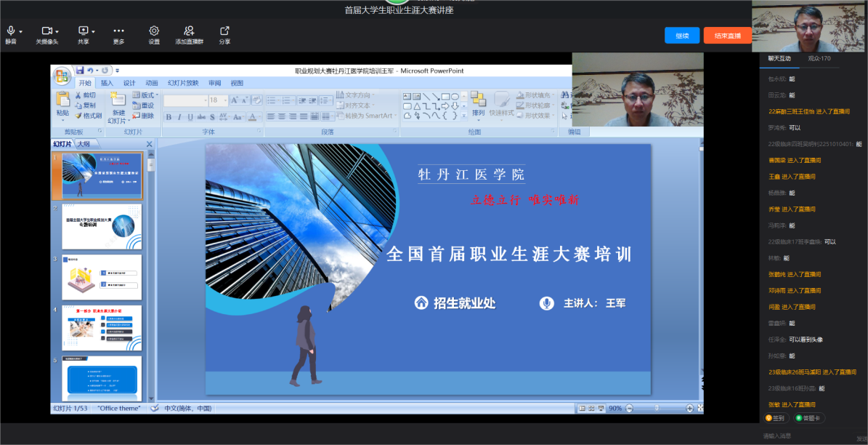The height and width of the screenshot is (445, 868).
Task: Click the increase font size icon
Action: tap(235, 101)
